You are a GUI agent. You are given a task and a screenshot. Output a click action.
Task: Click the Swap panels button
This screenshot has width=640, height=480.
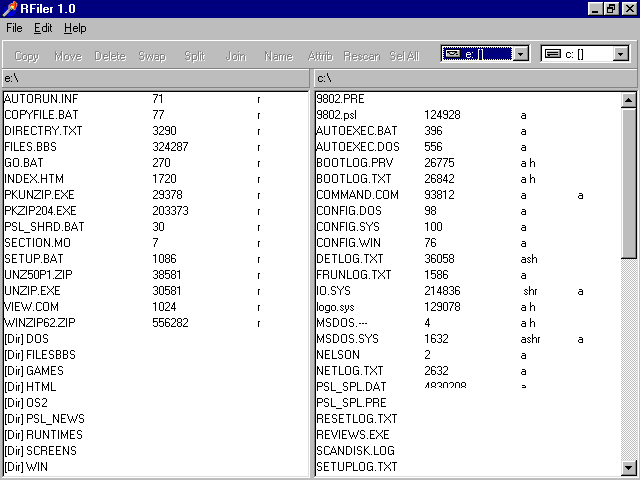[152, 56]
